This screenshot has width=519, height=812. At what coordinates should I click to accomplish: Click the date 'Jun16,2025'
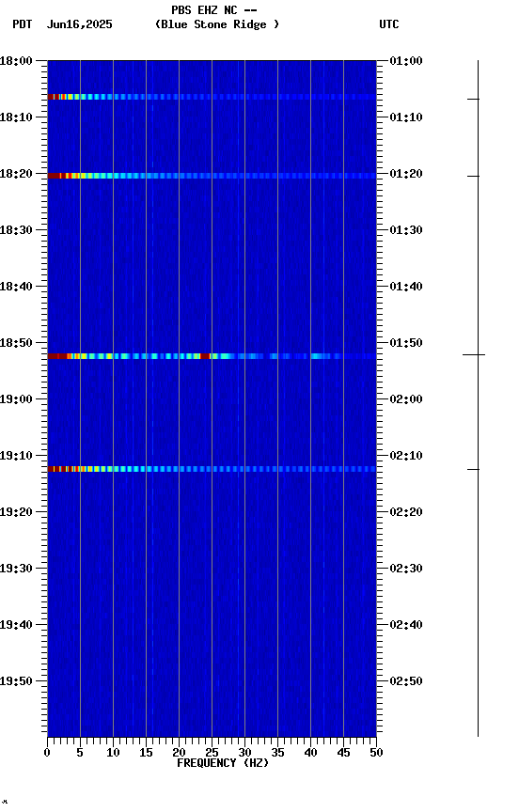click(x=79, y=24)
